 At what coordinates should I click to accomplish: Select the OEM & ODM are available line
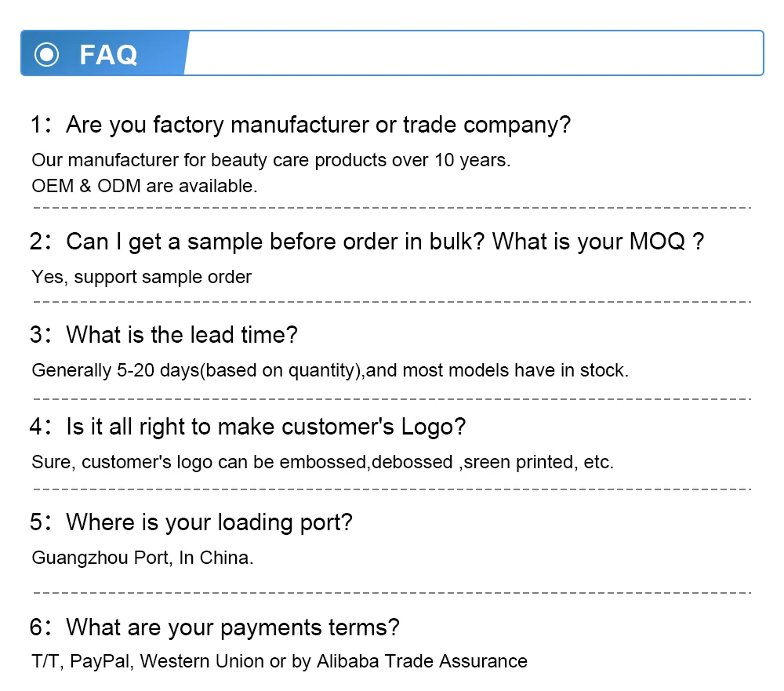click(x=144, y=186)
